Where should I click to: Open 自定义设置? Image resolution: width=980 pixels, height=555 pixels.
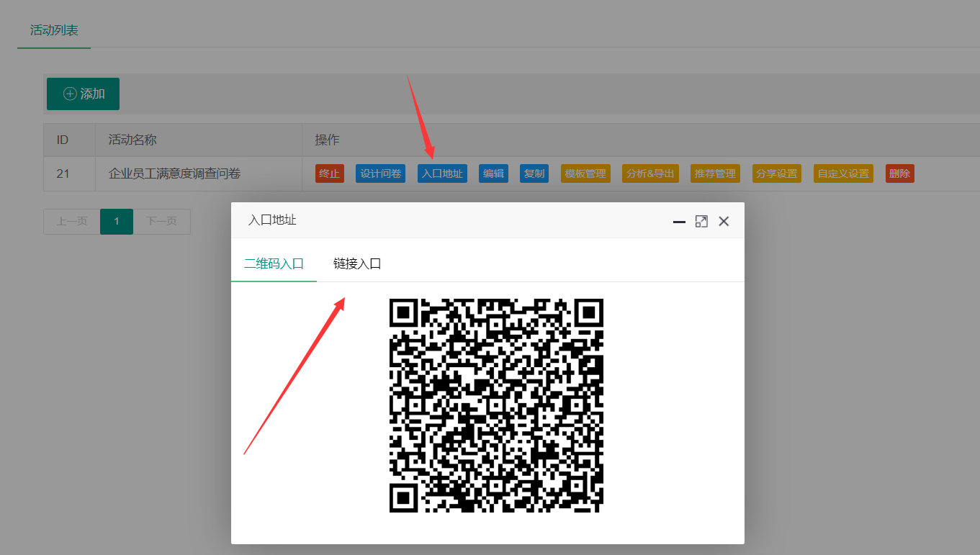(x=843, y=173)
